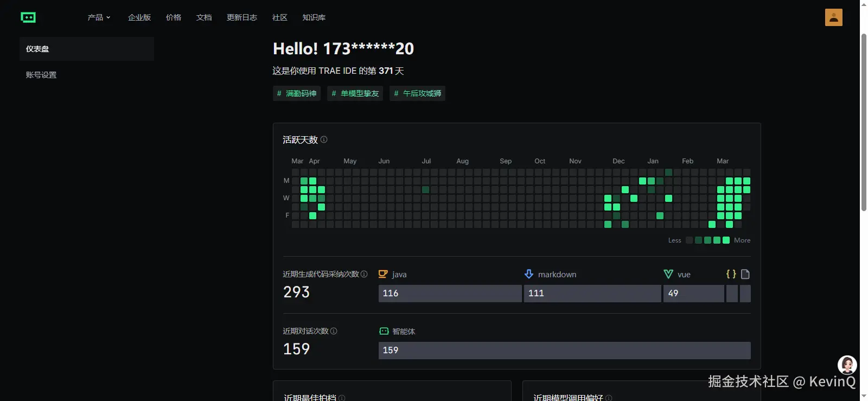Go to the 价格 page
Screen dimensions: 868x401
point(174,17)
